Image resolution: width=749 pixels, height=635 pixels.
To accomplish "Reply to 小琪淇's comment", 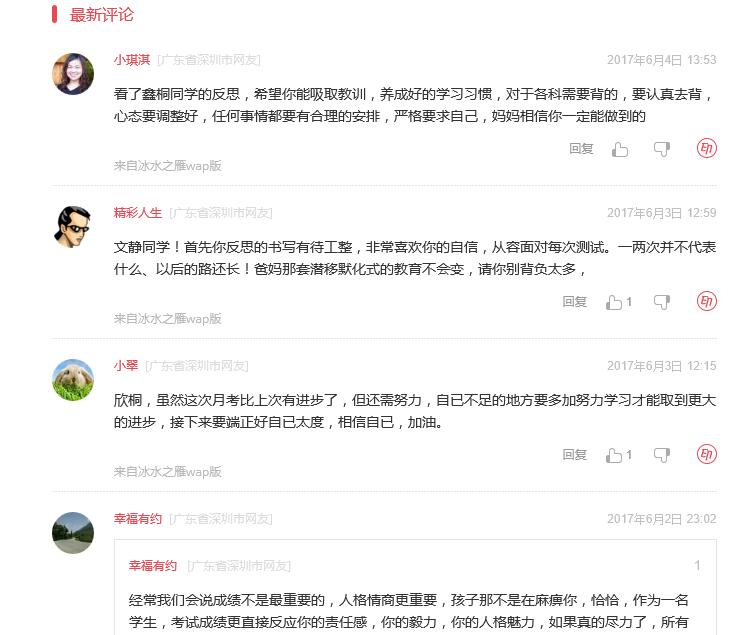I will pos(581,149).
